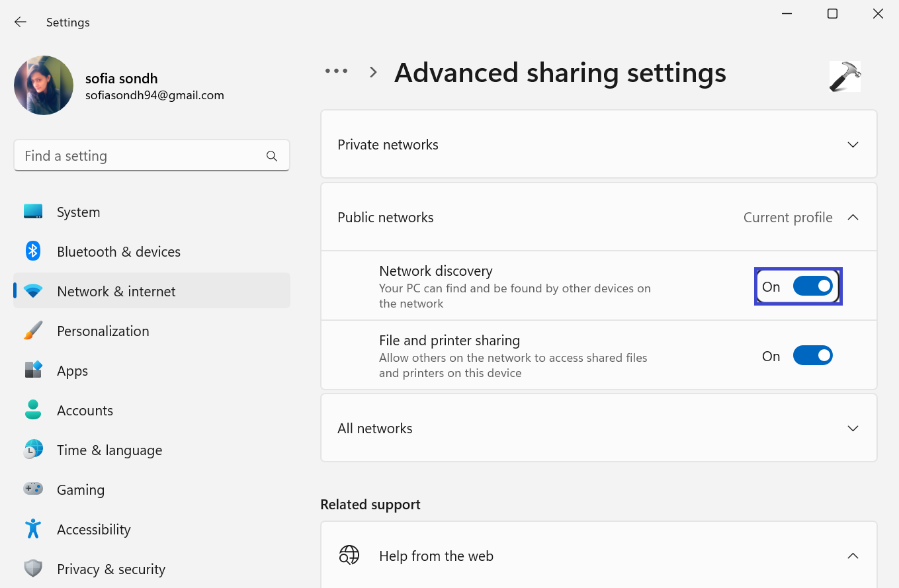
Task: Open Time & language settings
Action: (109, 450)
